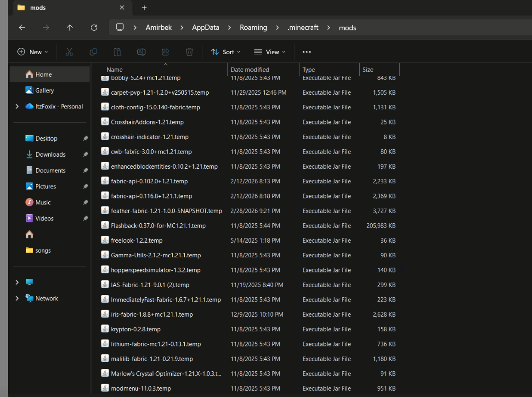
Task: Select the jar icon of freelook-1.2.2.temp
Action: point(105,240)
